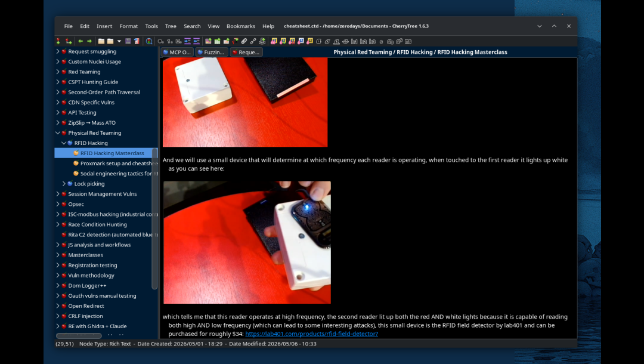644x364 pixels.
Task: Toggle strikethrough text formatting
Action: click(345, 41)
